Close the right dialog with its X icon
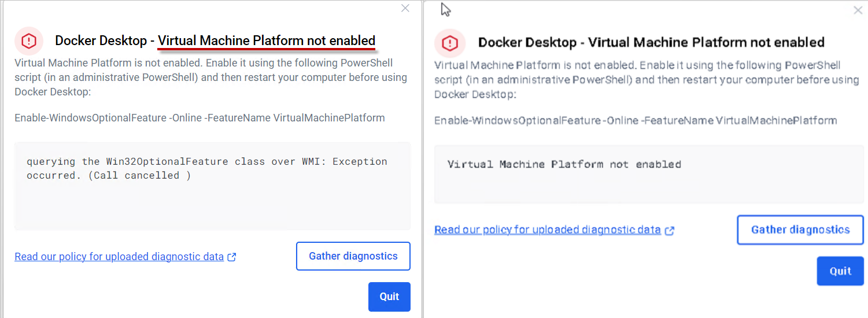Screen dimensions: 868x318 pyautogui.click(x=858, y=10)
